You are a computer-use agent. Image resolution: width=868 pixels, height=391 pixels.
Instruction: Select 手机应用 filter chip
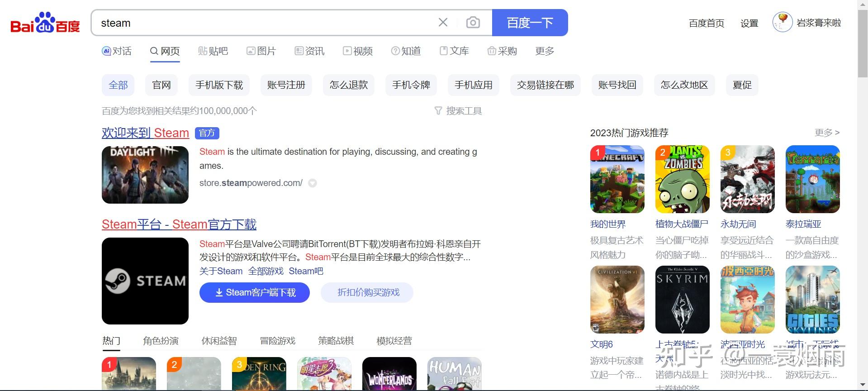click(474, 85)
